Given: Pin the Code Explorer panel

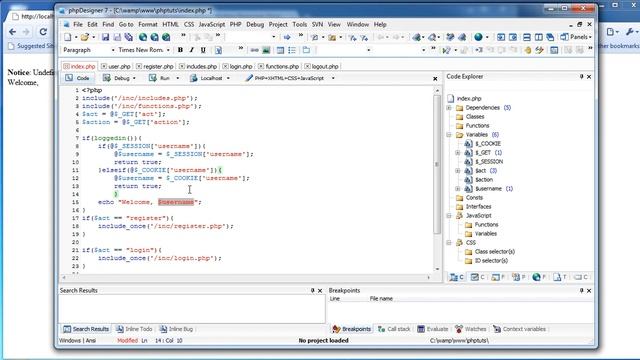Looking at the screenshot, I should click(582, 77).
